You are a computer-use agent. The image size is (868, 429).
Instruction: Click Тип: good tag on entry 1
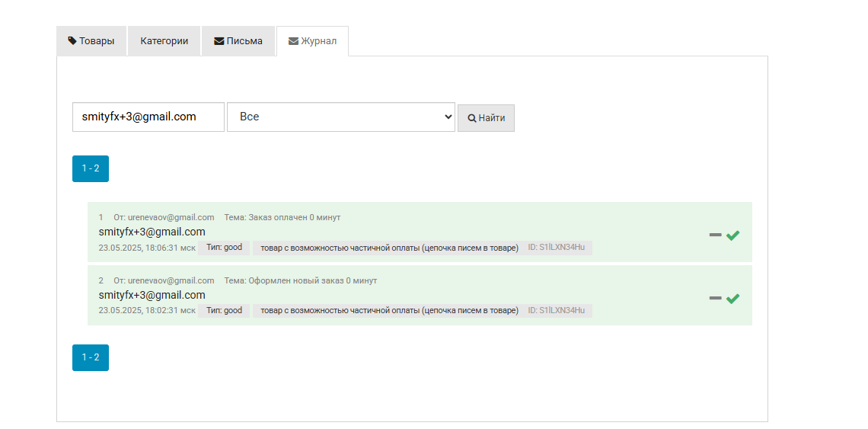click(224, 247)
